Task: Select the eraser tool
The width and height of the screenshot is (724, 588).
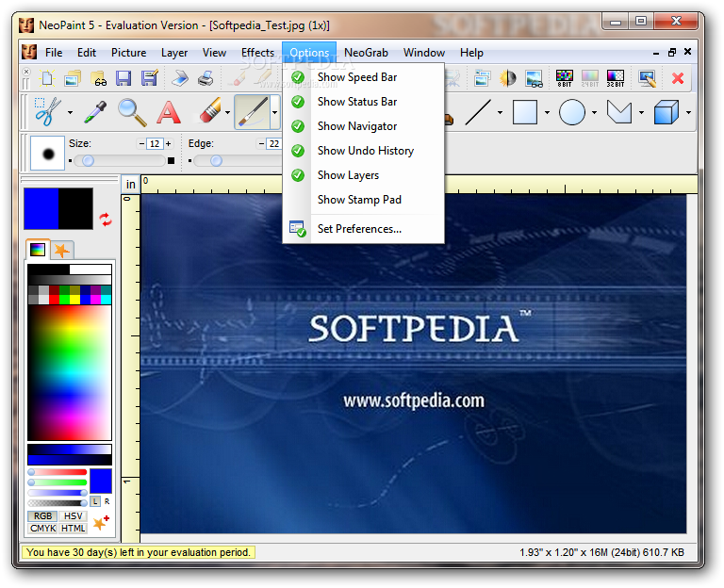Action: click(x=210, y=111)
